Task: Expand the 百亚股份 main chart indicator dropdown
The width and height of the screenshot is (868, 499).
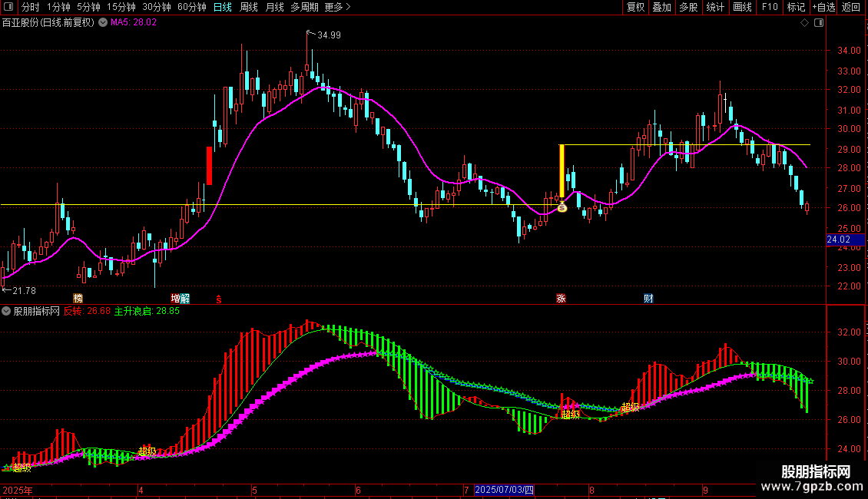Action: tap(101, 23)
